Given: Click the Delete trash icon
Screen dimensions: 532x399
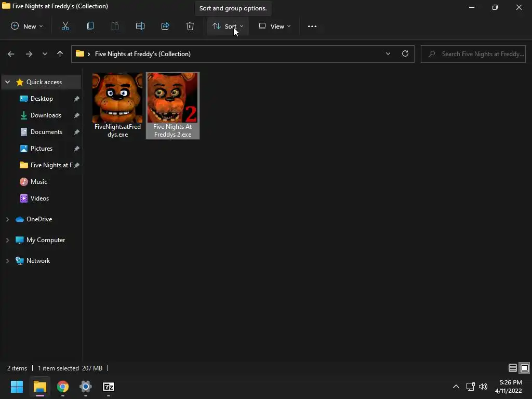Looking at the screenshot, I should [x=190, y=26].
